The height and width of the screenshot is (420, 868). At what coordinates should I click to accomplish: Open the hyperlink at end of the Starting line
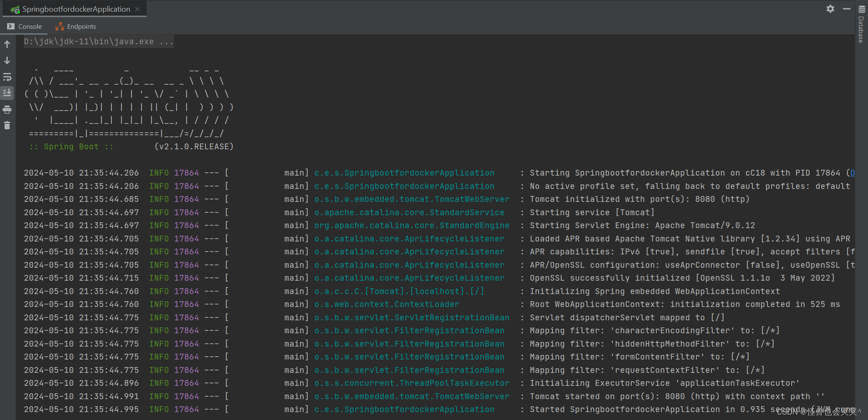point(853,173)
